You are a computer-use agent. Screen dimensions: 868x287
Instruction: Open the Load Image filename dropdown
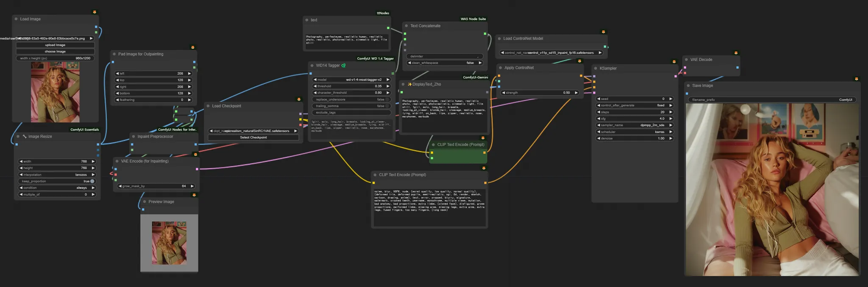(x=54, y=38)
